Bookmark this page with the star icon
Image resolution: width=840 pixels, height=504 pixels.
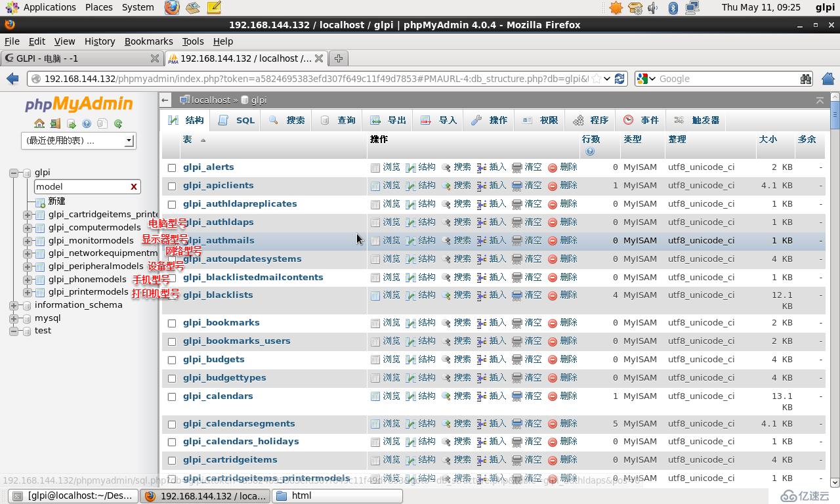click(597, 79)
